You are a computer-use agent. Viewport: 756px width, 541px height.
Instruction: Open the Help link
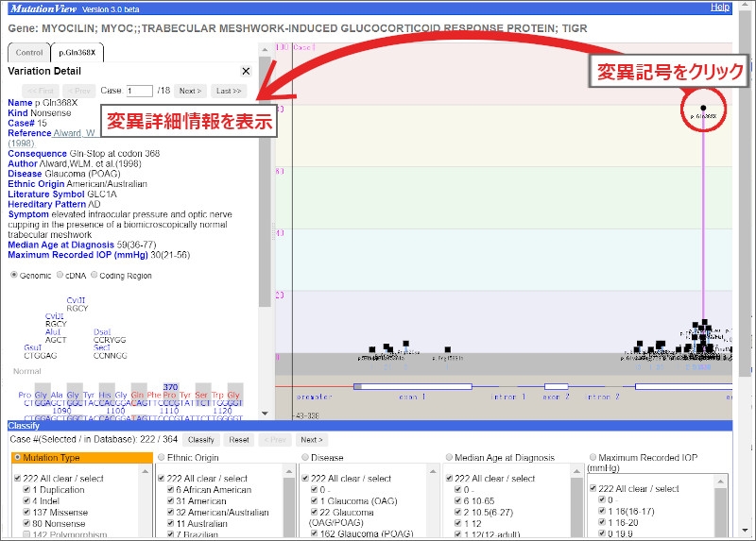[719, 7]
